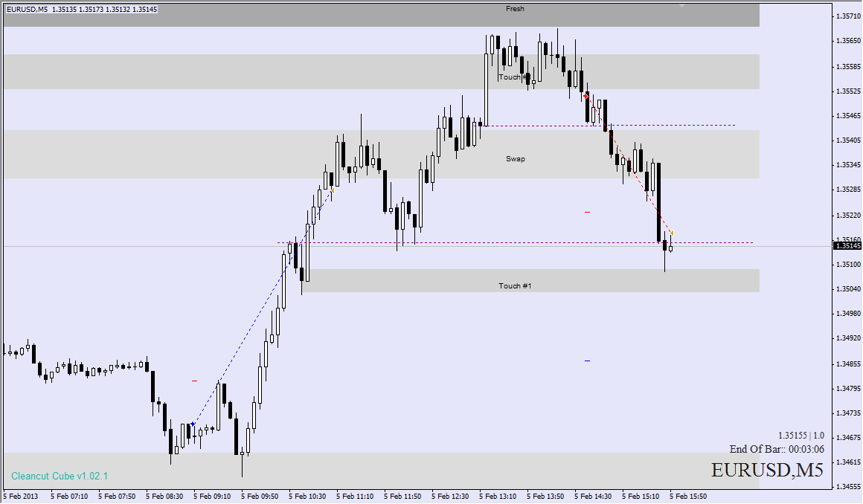Click current price tag 1.35145 on axis

(847, 245)
